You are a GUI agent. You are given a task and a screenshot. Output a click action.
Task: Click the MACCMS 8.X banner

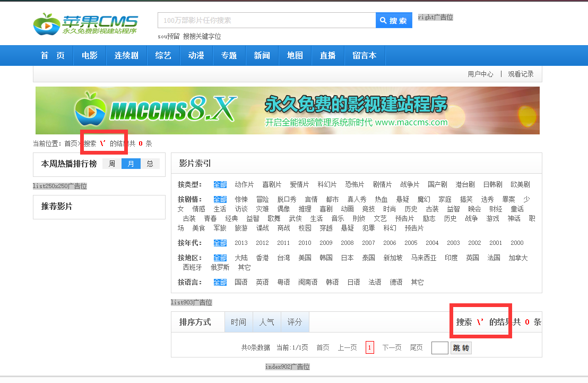click(x=288, y=110)
